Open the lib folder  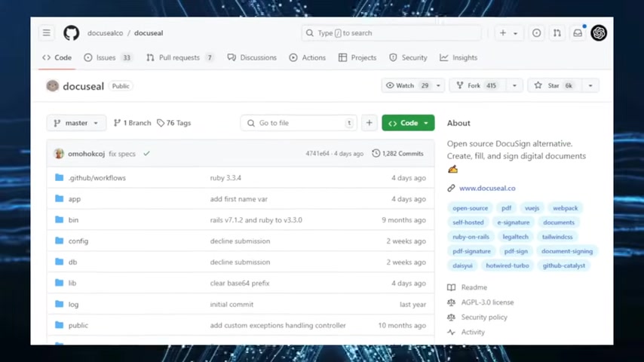pos(72,283)
